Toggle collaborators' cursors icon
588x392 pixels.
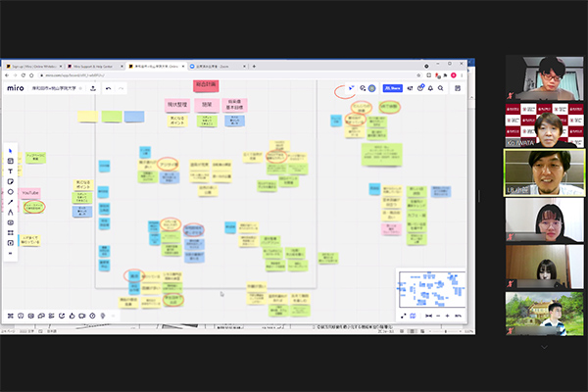[x=351, y=88]
